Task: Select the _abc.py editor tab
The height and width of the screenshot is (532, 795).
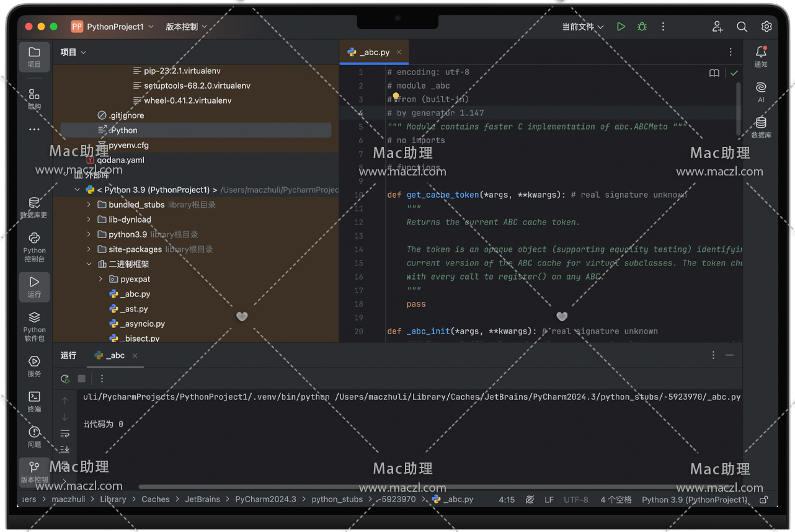Action: 373,52
